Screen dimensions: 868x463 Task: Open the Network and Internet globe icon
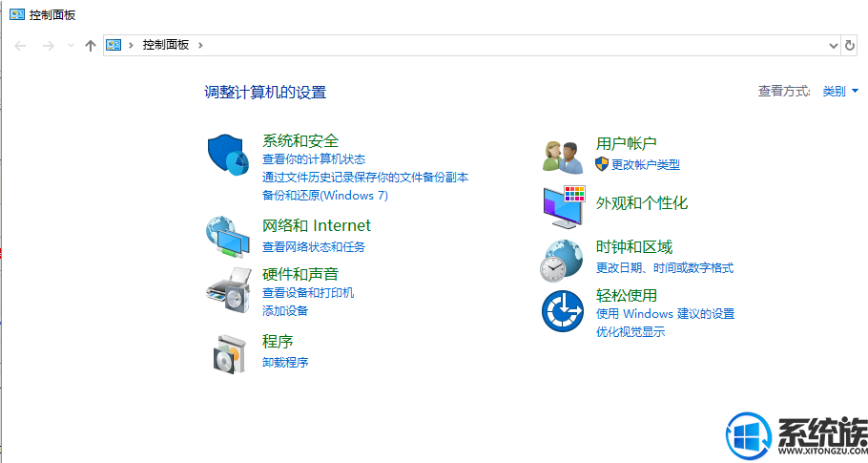(228, 237)
